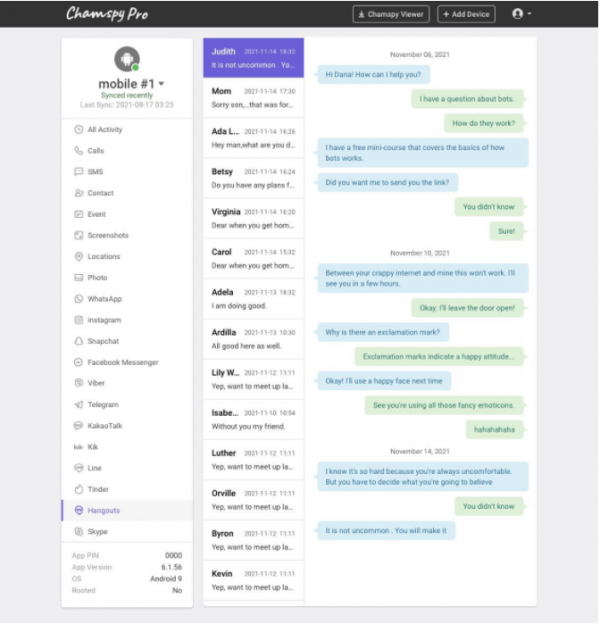Image resolution: width=600 pixels, height=624 pixels.
Task: Click the "hahahahaha" message bubble
Action: point(495,429)
